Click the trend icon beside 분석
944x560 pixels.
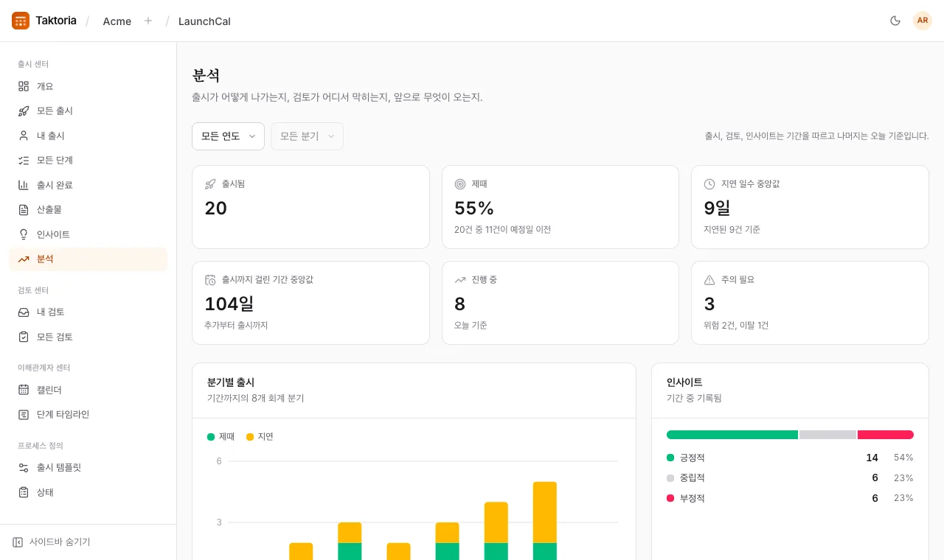pos(24,259)
